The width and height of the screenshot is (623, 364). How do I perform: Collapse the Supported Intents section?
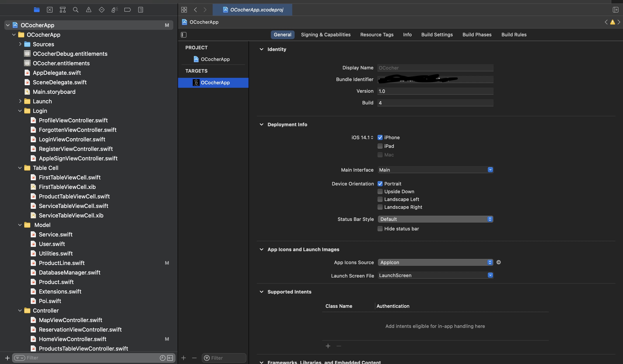click(262, 292)
